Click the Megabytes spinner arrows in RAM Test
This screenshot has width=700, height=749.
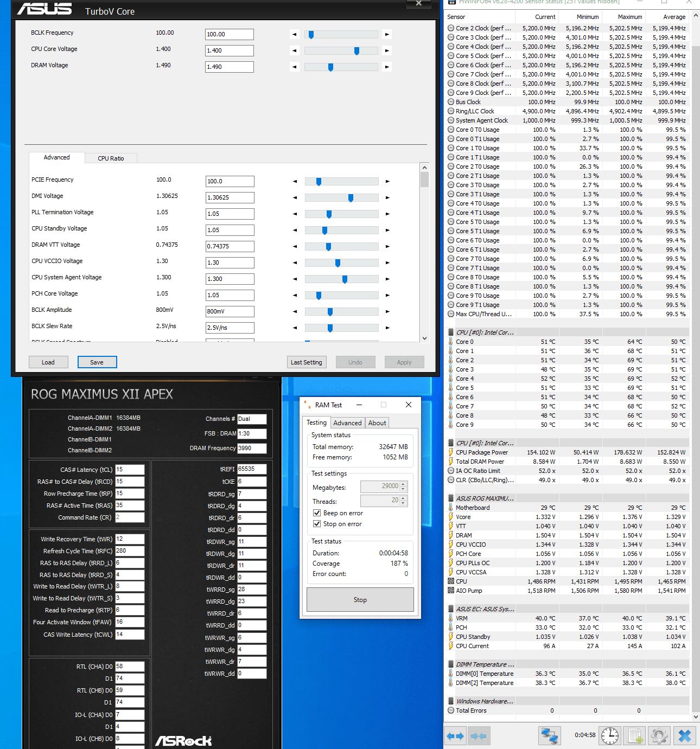coord(403,486)
